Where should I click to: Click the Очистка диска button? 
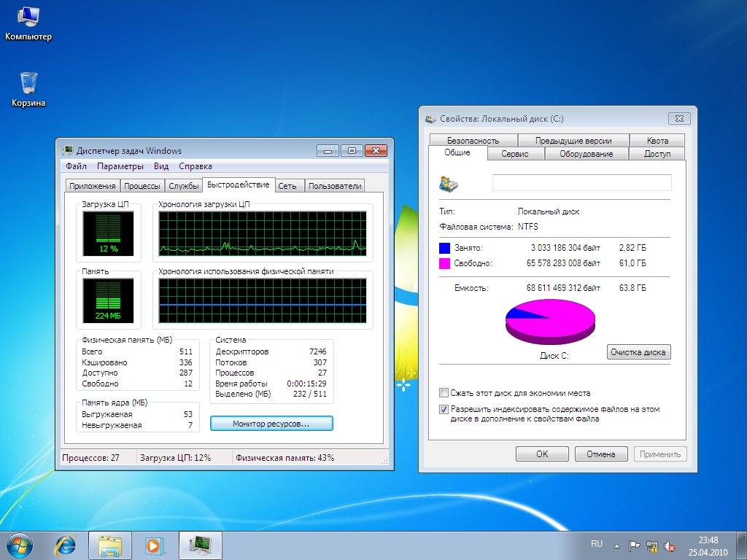[x=638, y=352]
